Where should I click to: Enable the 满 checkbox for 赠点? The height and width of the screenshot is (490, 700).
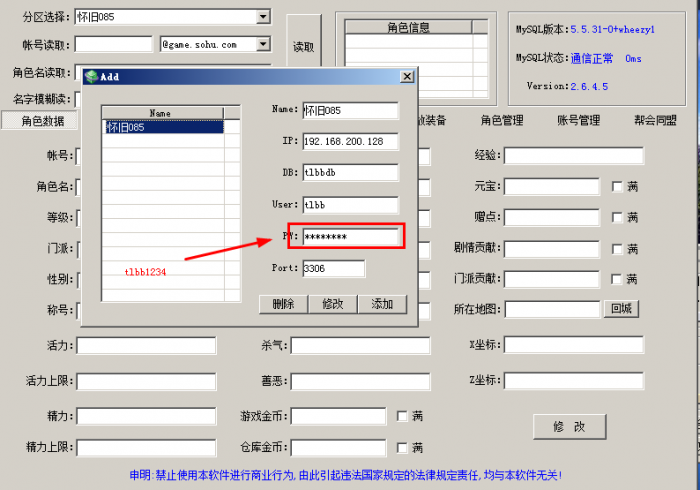pos(617,218)
